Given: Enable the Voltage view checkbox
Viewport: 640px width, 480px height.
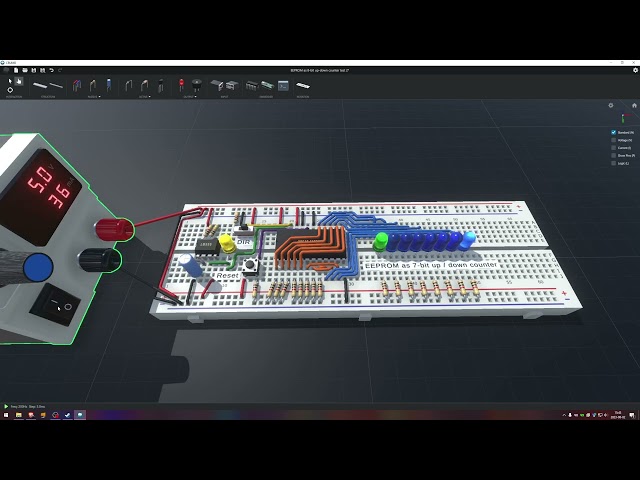Looking at the screenshot, I should point(613,140).
